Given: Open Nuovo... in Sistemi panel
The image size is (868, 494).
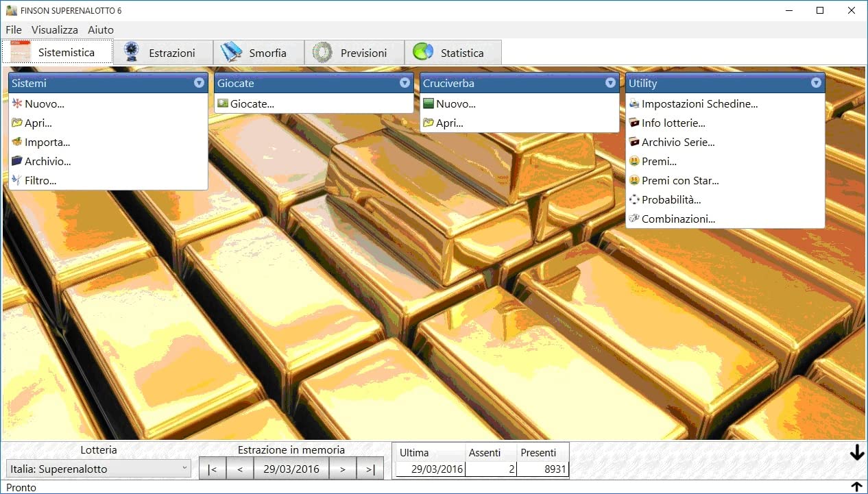Looking at the screenshot, I should coord(45,104).
